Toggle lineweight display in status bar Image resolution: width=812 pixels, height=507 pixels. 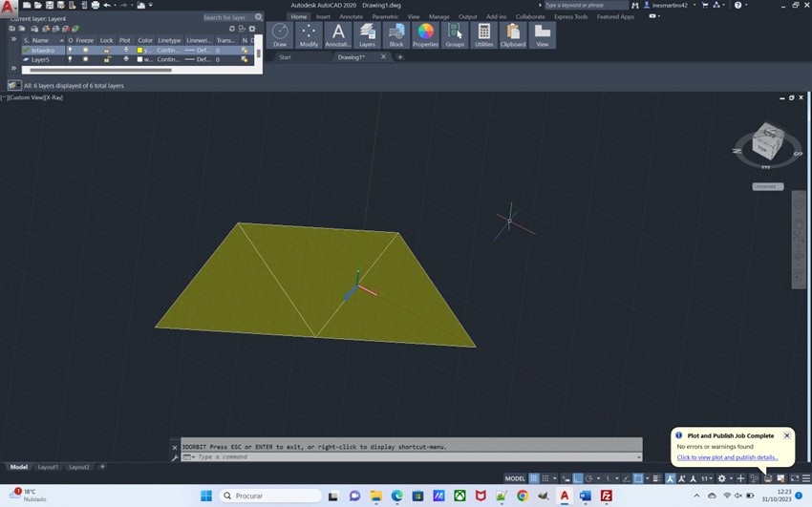coord(657,478)
